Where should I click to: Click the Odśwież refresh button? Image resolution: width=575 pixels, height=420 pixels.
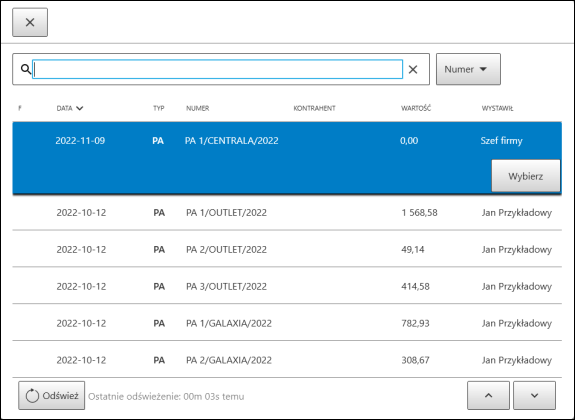click(x=52, y=395)
